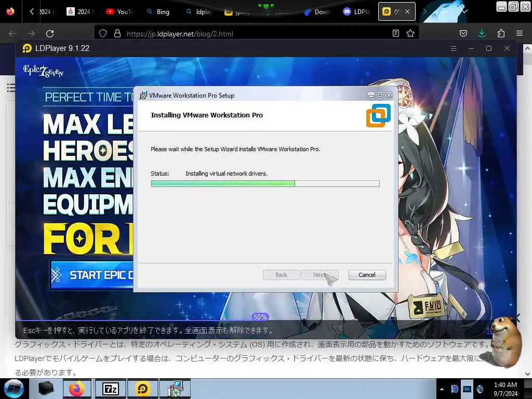
Task: Show site security padlock info
Action: coord(117,34)
